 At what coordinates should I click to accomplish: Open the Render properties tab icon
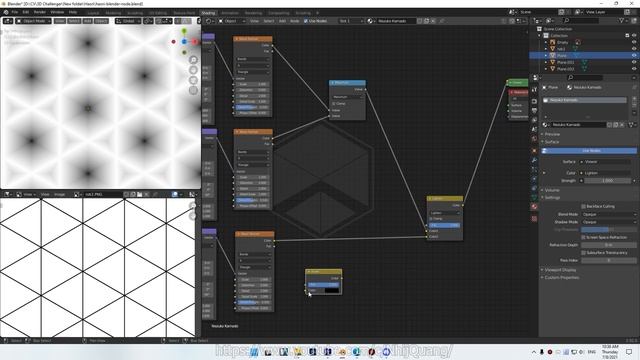(534, 101)
